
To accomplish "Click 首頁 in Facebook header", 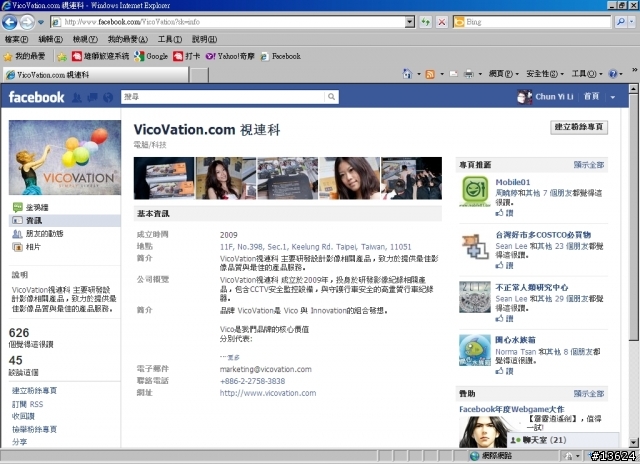I will [x=591, y=97].
